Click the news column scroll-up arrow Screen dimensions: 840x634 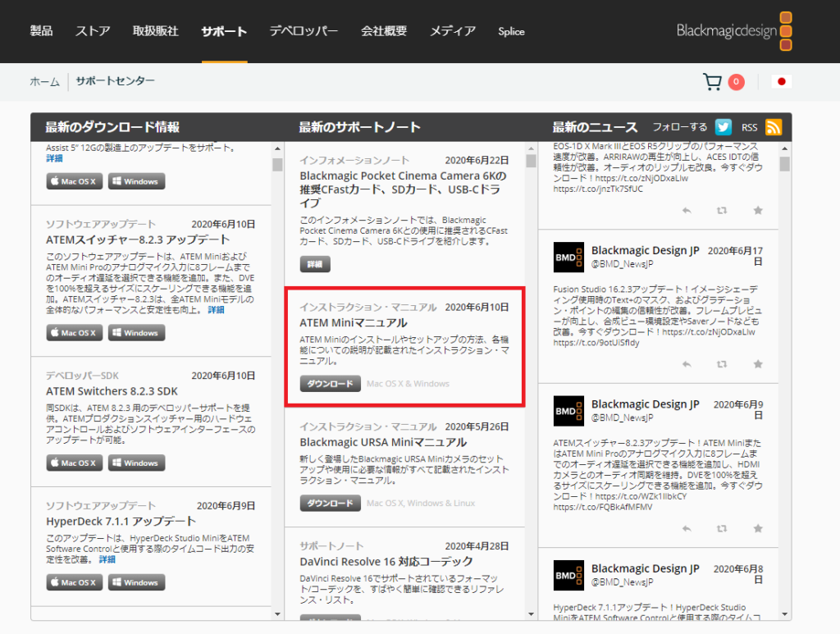click(x=784, y=148)
